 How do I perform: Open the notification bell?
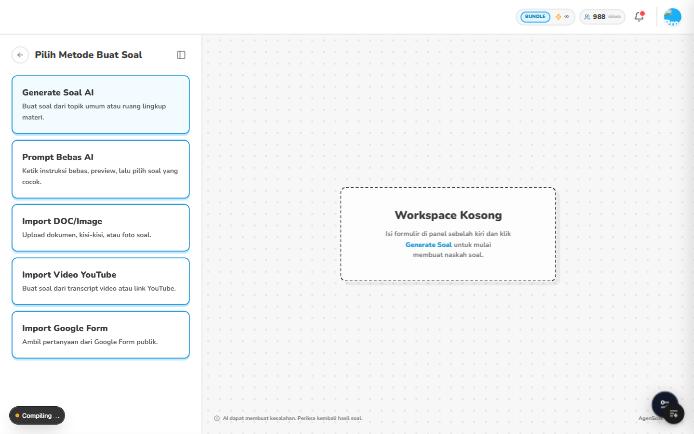(x=639, y=17)
